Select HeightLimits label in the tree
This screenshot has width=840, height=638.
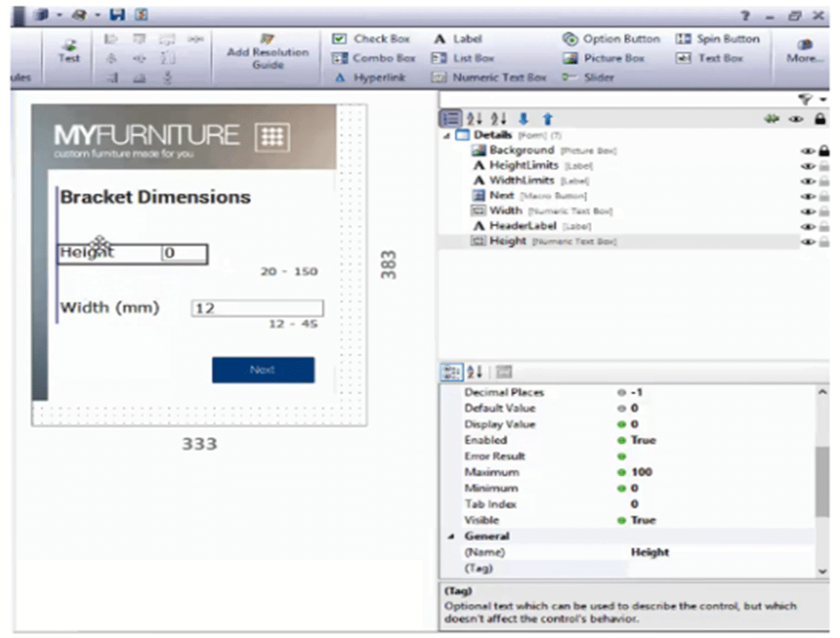533,165
